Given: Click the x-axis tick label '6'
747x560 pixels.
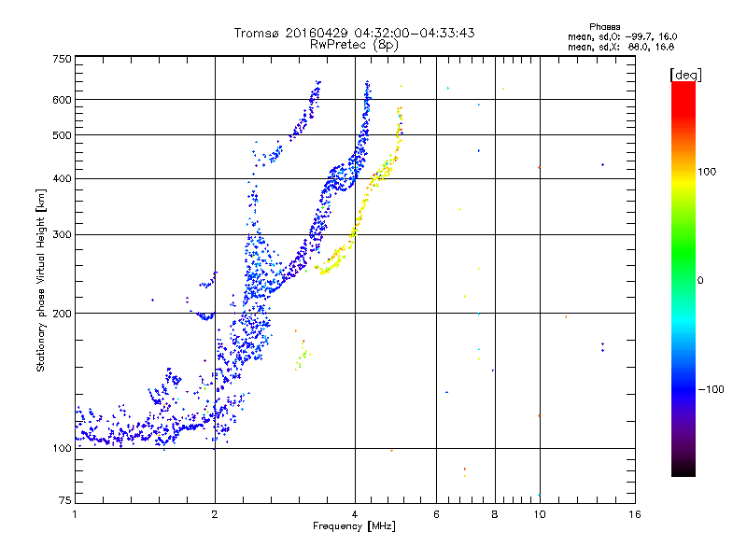Looking at the screenshot, I should 436,514.
